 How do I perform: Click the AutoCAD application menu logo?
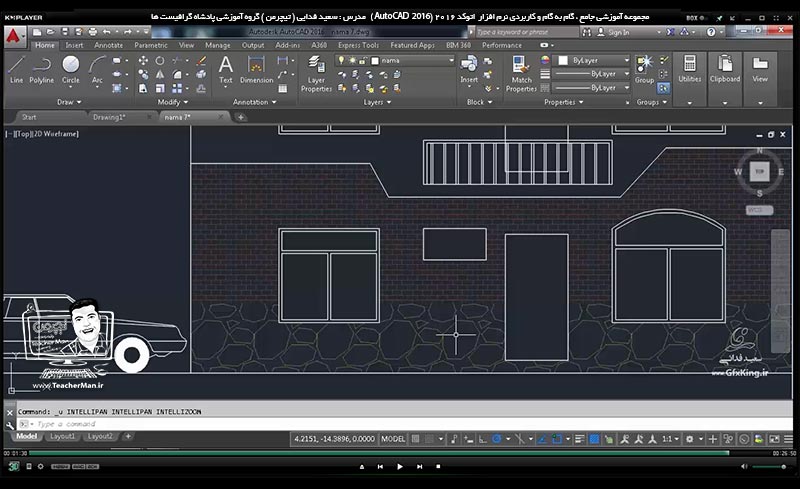14,37
